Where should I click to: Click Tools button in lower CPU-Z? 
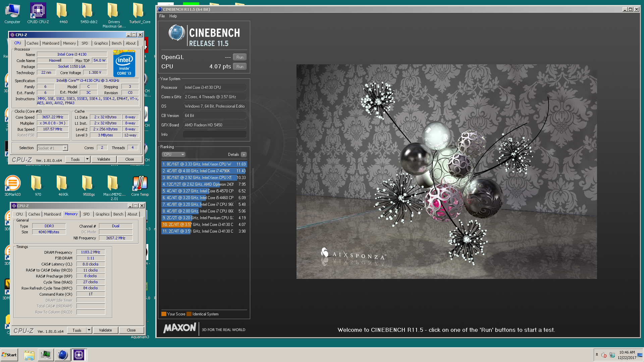(77, 330)
